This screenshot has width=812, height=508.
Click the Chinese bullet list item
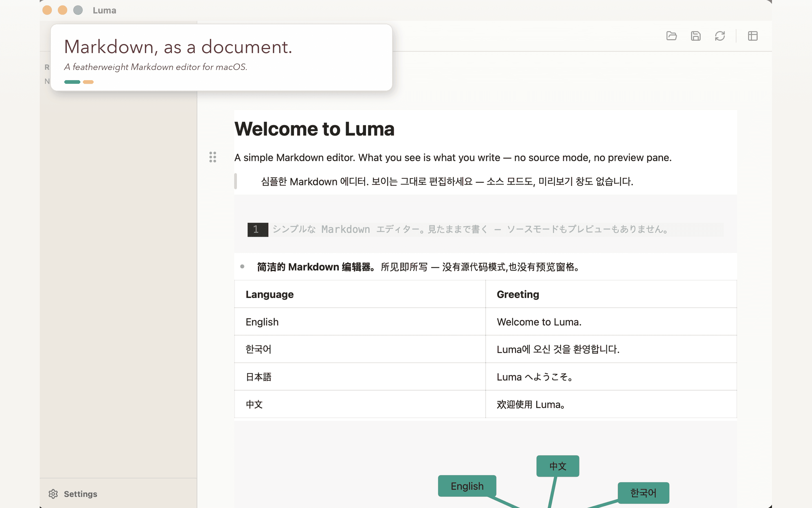point(418,267)
